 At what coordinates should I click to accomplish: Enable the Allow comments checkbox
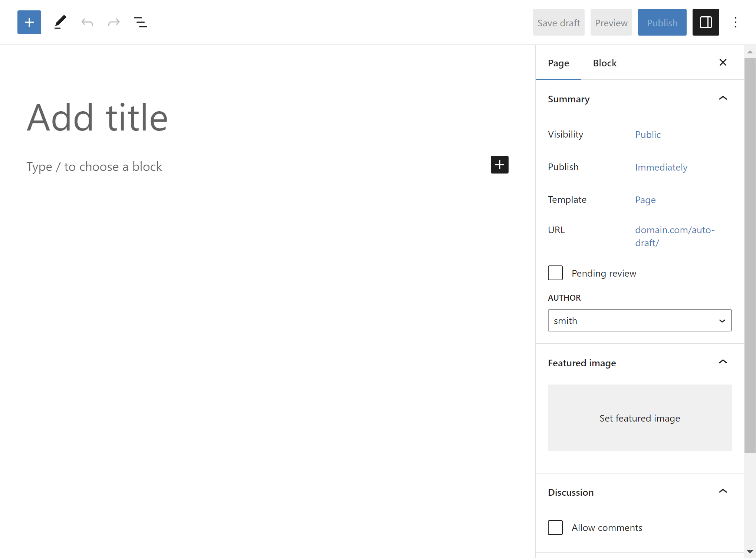tap(555, 527)
